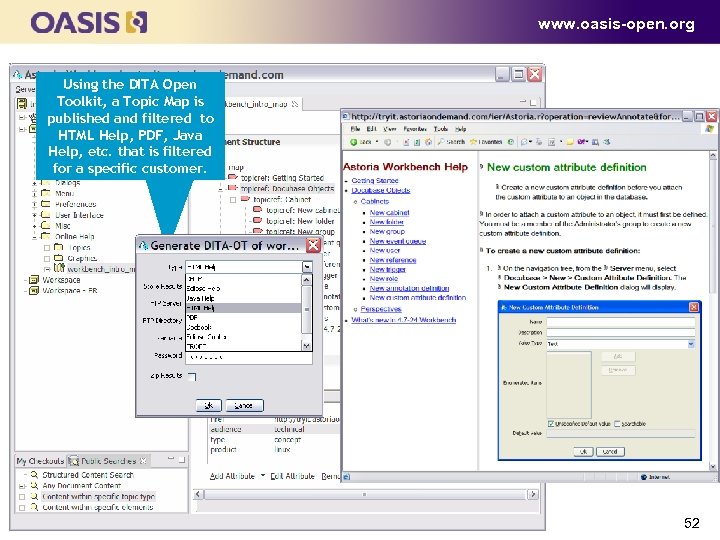Screen dimensions: 720x540
Task: Switch to the My Checkouts tab
Action: coord(40,461)
